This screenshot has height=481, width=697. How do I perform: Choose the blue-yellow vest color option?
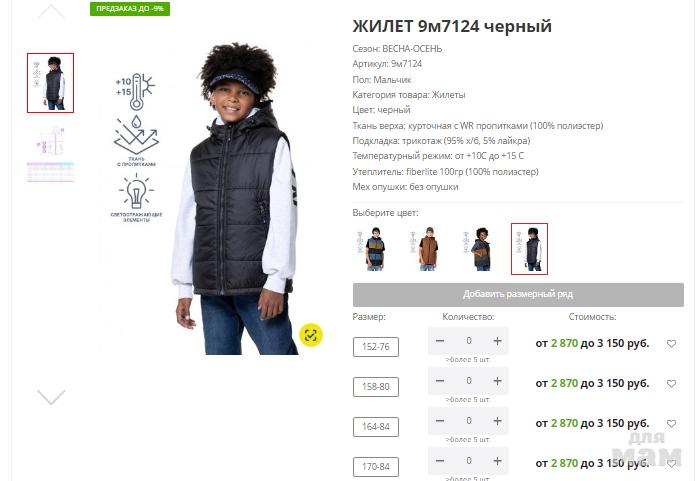click(x=374, y=249)
